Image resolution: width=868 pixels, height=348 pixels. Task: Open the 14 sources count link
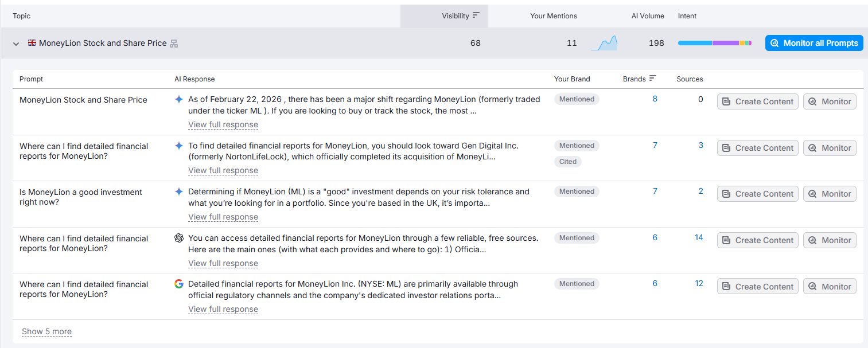(x=699, y=238)
